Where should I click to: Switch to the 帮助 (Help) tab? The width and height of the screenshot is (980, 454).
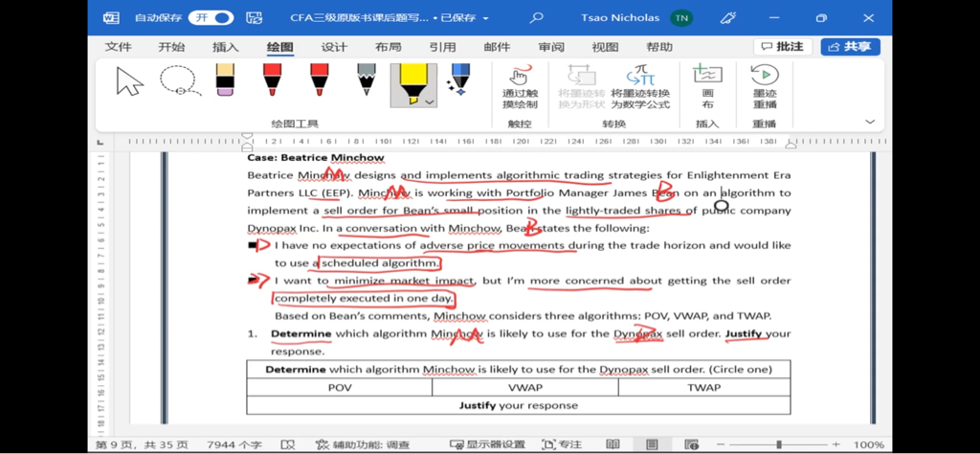(x=659, y=47)
